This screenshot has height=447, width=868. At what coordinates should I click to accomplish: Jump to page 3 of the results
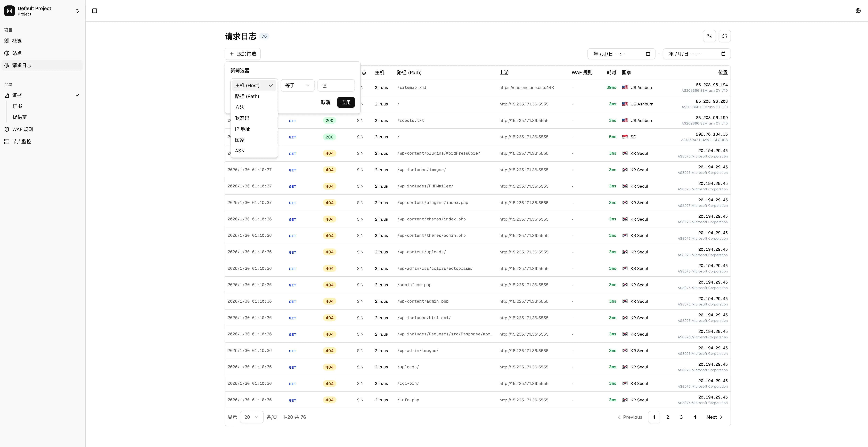pyautogui.click(x=681, y=417)
